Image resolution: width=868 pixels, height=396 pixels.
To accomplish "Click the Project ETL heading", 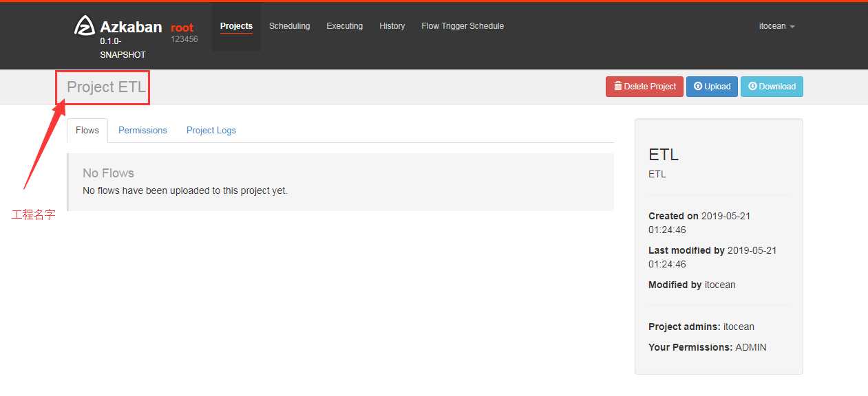I will point(106,87).
